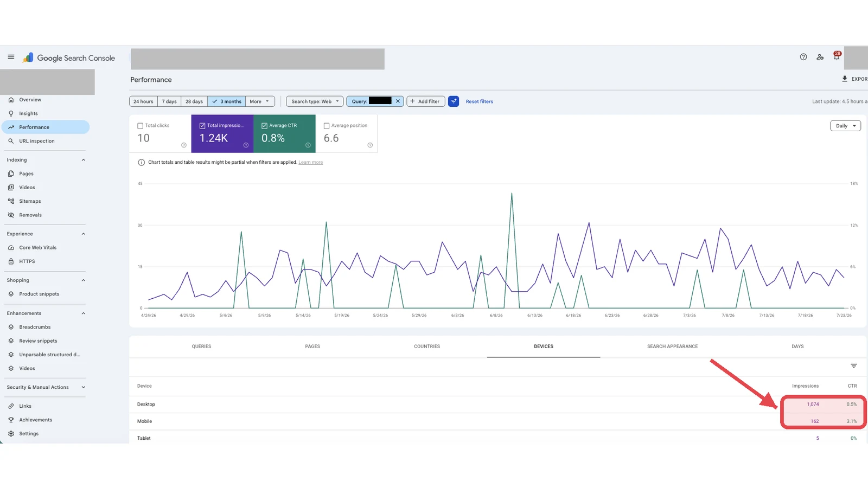Click the Mobile device row

click(x=497, y=421)
